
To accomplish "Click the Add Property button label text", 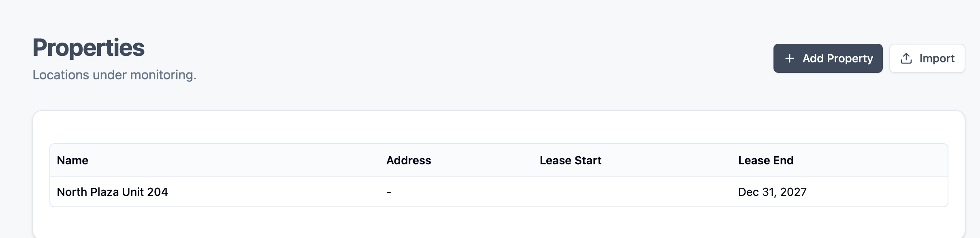I will click(837, 58).
